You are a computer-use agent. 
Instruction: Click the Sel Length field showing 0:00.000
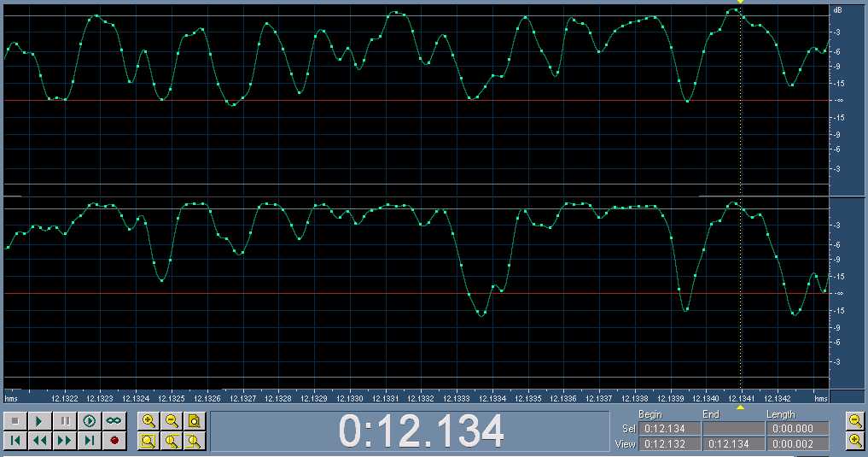coord(797,428)
